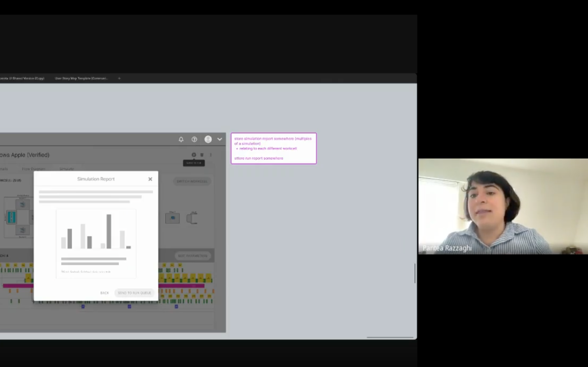The image size is (588, 367).
Task: Click the help question mark icon
Action: tap(194, 139)
